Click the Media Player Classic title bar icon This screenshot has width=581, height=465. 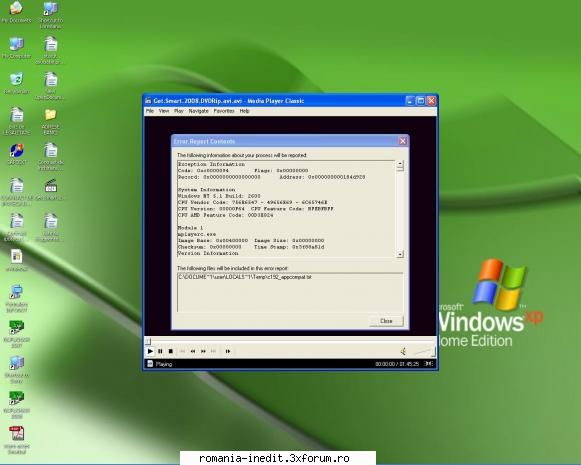coord(148,101)
